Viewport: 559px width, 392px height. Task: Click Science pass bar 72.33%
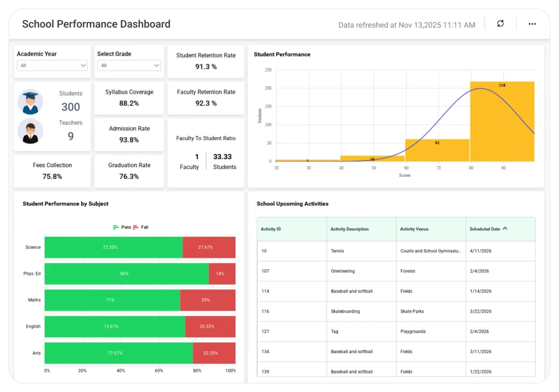tap(114, 247)
